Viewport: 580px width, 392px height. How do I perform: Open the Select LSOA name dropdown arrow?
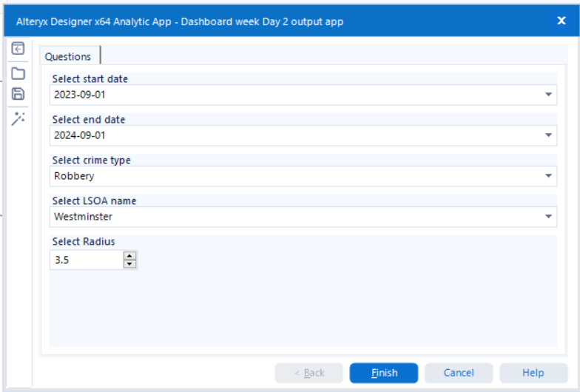[548, 217]
